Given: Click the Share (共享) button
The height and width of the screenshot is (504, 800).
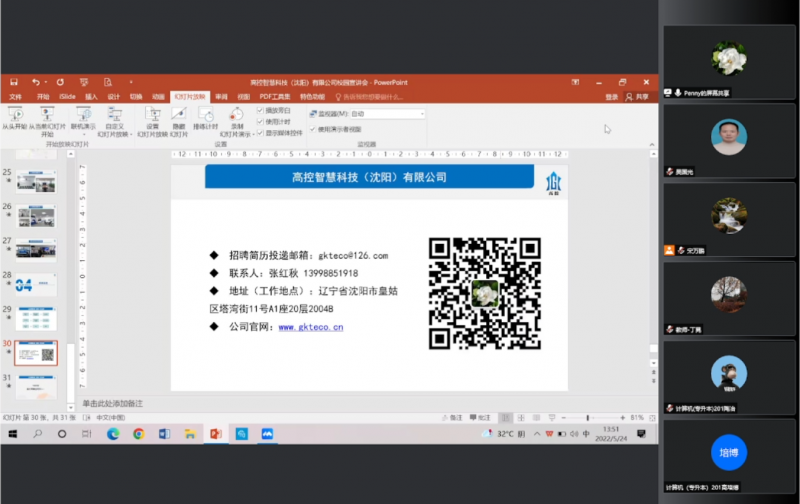Looking at the screenshot, I should (x=636, y=97).
